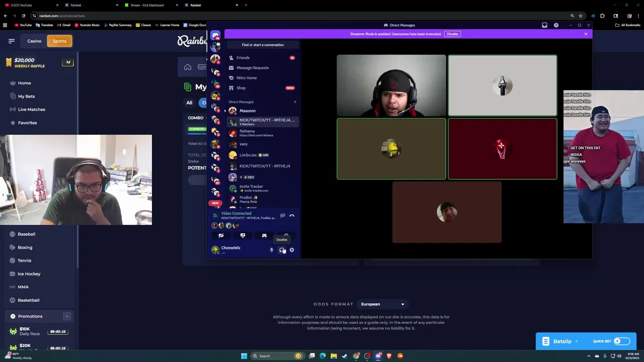Select the webcam video tile

click(x=391, y=85)
